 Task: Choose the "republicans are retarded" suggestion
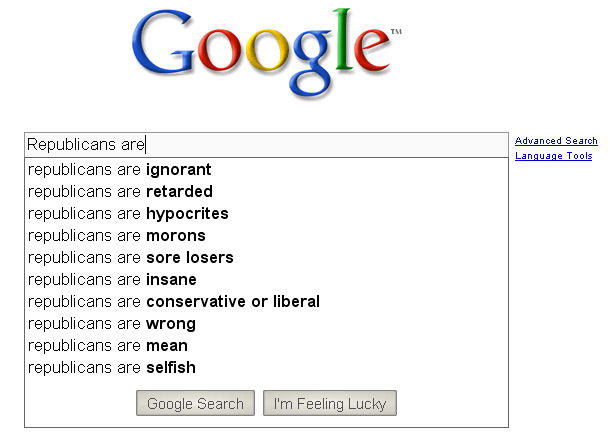click(120, 192)
